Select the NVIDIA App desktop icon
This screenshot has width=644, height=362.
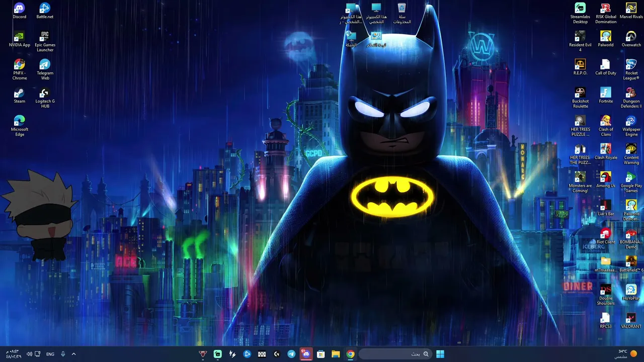click(x=19, y=39)
